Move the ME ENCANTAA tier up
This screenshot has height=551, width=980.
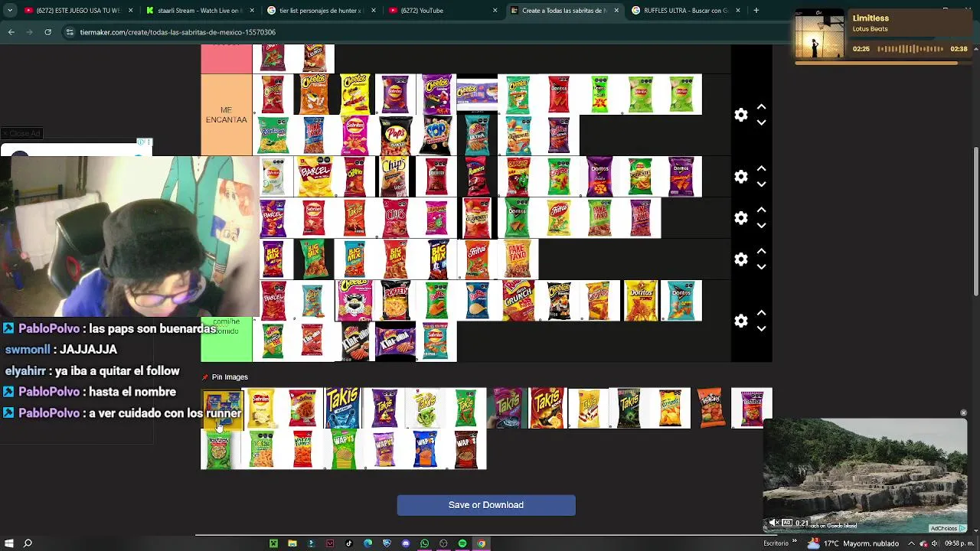pyautogui.click(x=761, y=107)
